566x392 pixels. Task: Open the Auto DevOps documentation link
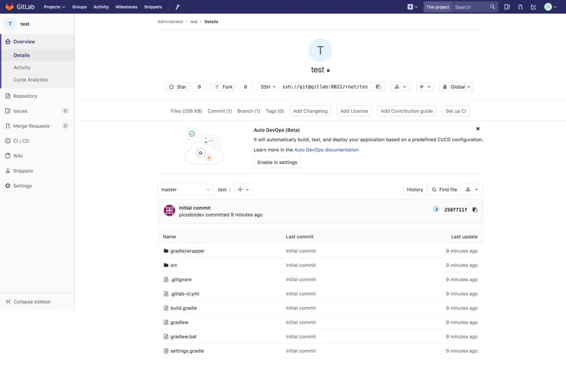pyautogui.click(x=326, y=150)
